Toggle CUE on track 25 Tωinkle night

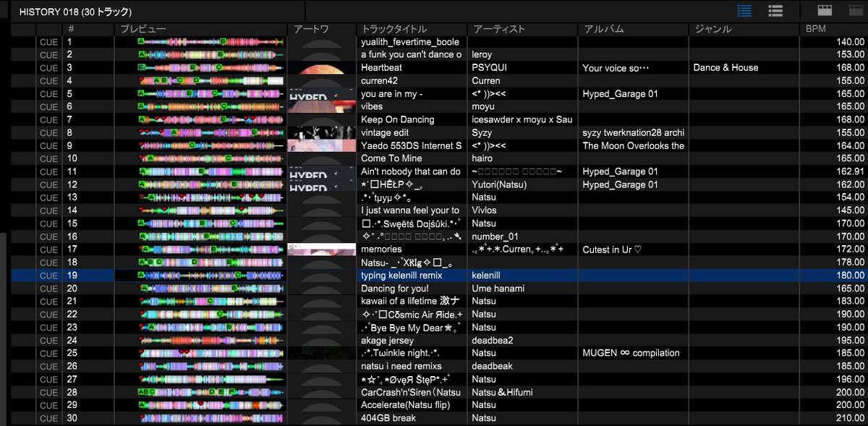[48, 353]
